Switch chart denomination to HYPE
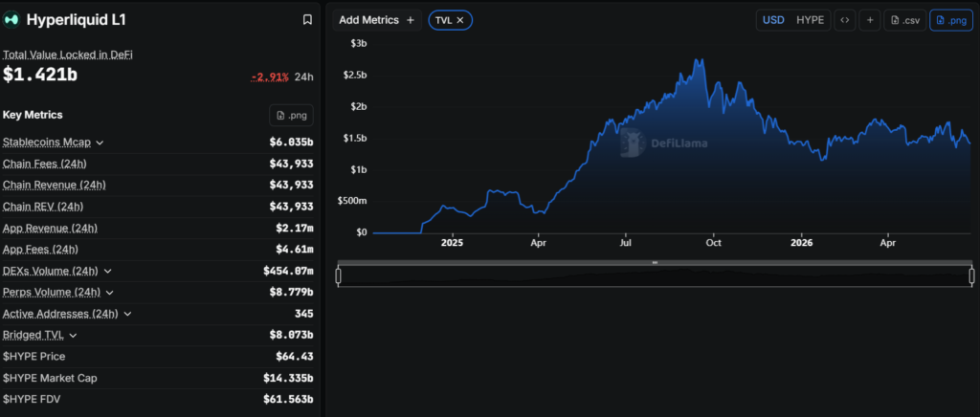This screenshot has height=417, width=980. pos(810,20)
